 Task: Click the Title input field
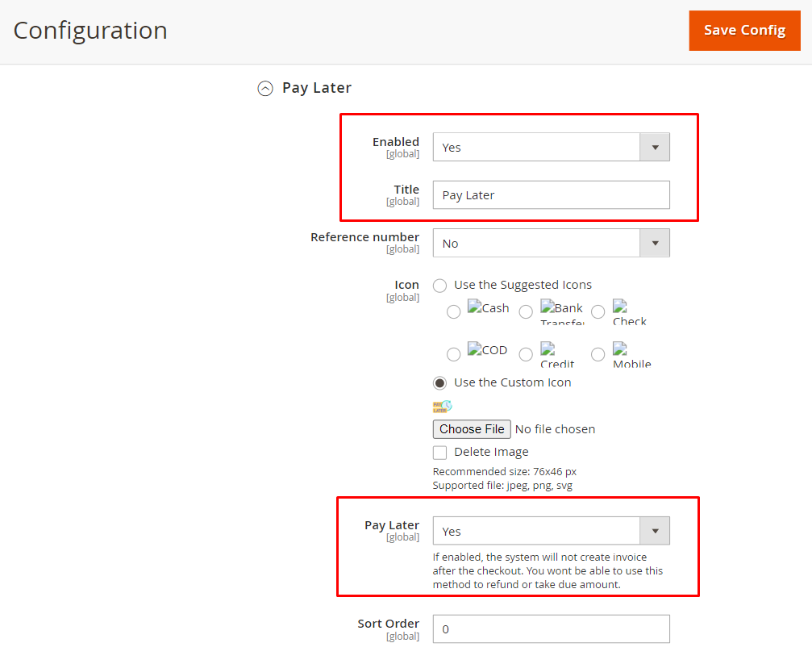tap(551, 195)
